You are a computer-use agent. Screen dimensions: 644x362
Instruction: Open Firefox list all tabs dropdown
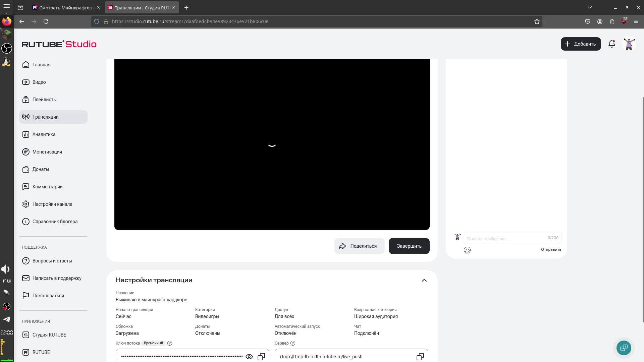pyautogui.click(x=589, y=7)
